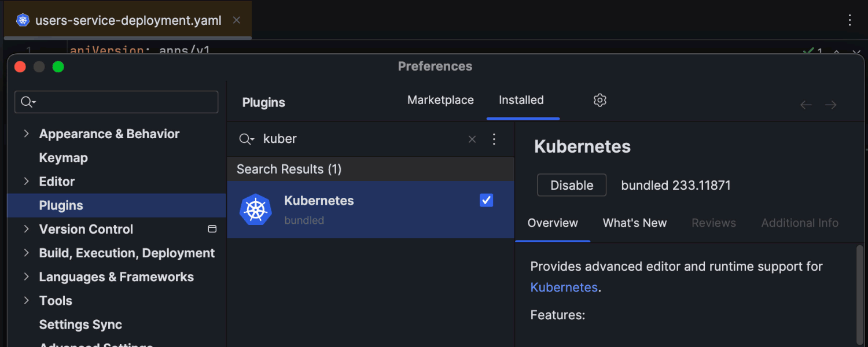Screen dimensions: 868x347
Task: Select Keymap in the settings sidebar
Action: [x=64, y=157]
